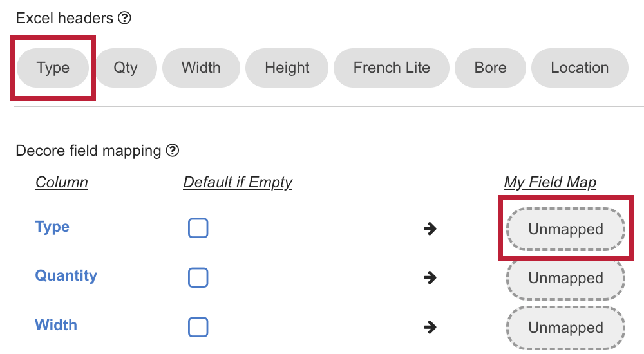Select the French Lite header chip
This screenshot has height=354, width=644.
click(392, 68)
